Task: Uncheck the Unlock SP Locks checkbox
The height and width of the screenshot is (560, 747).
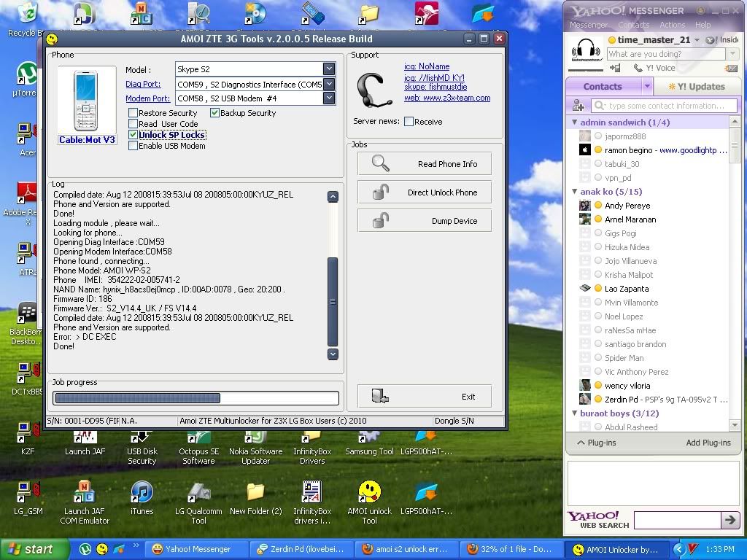Action: pyautogui.click(x=133, y=135)
